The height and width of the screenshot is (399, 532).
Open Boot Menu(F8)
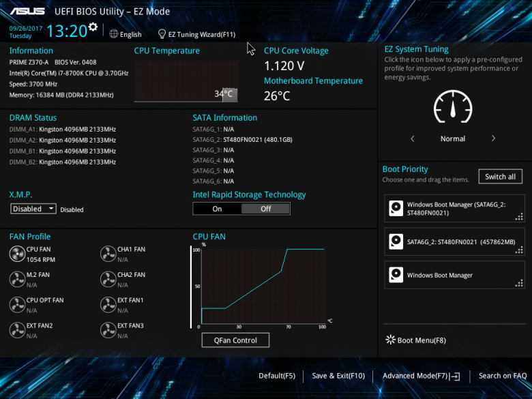point(422,340)
